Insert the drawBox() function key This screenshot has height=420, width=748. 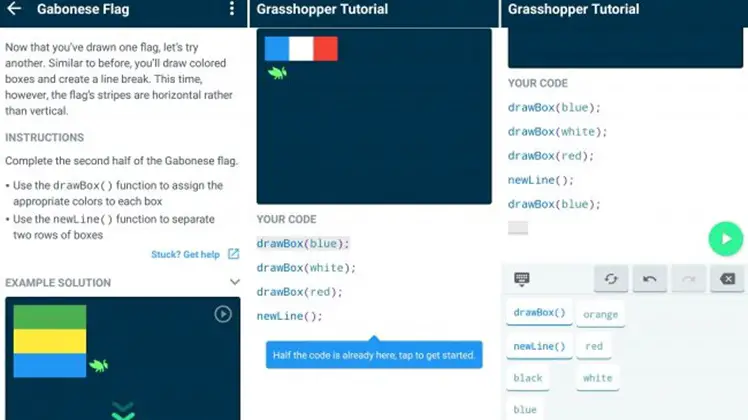539,313
